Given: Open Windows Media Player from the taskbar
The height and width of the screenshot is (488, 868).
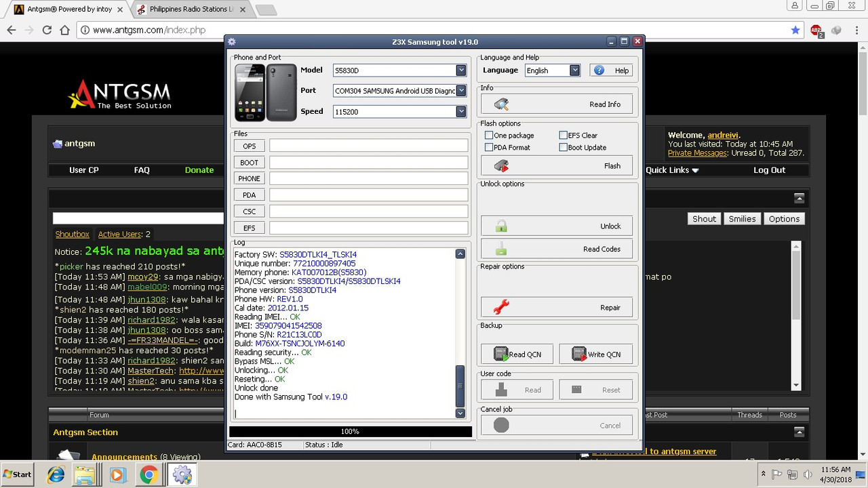Looking at the screenshot, I should (117, 474).
